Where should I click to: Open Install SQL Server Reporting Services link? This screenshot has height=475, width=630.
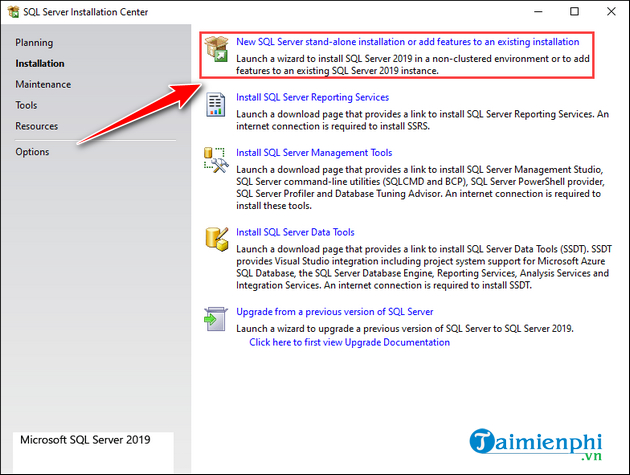(312, 97)
